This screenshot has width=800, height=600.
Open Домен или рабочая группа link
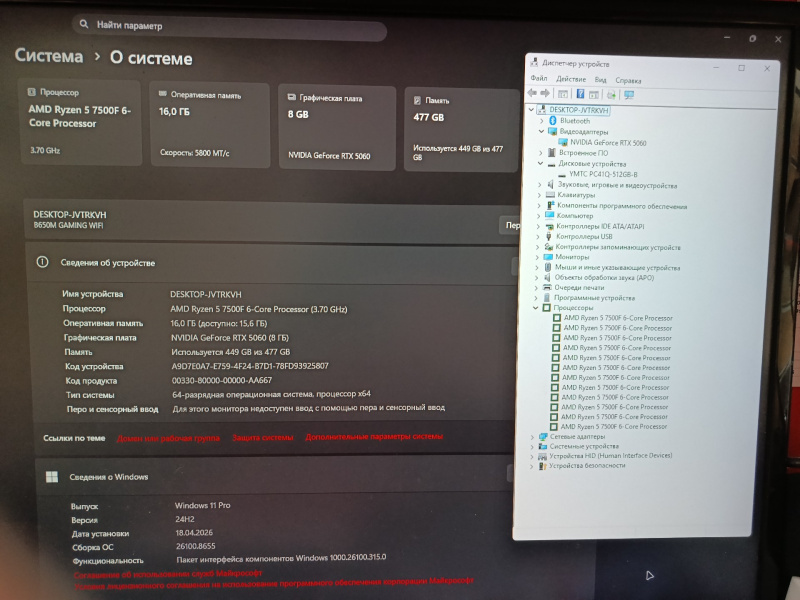tap(168, 438)
